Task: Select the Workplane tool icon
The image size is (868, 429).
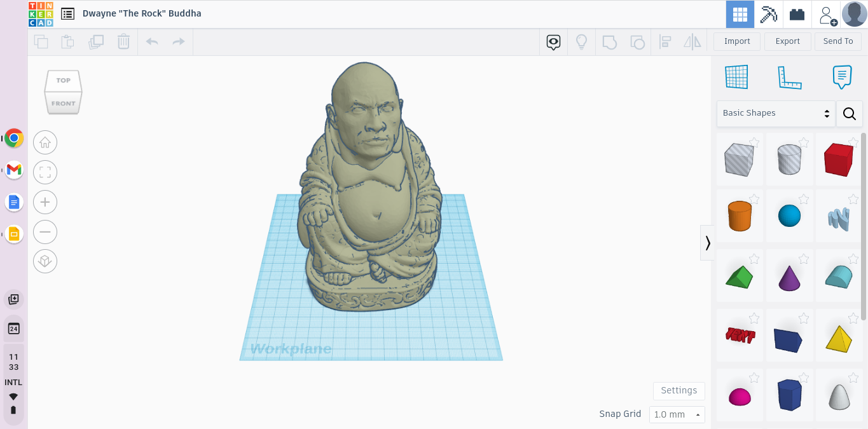Action: point(737,77)
